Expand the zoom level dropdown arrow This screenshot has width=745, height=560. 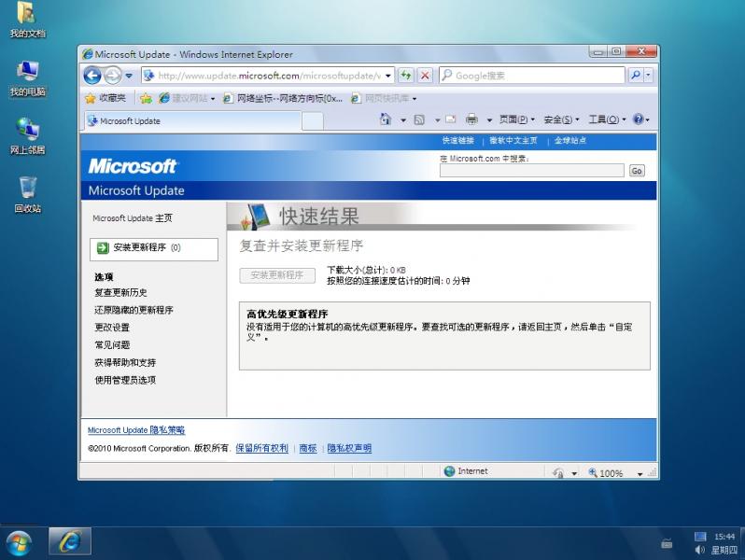(640, 473)
